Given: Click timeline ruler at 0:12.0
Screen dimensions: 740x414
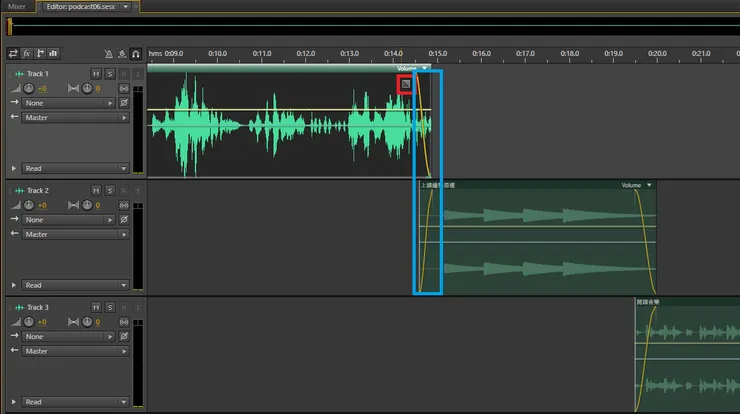Looking at the screenshot, I should pyautogui.click(x=305, y=54).
